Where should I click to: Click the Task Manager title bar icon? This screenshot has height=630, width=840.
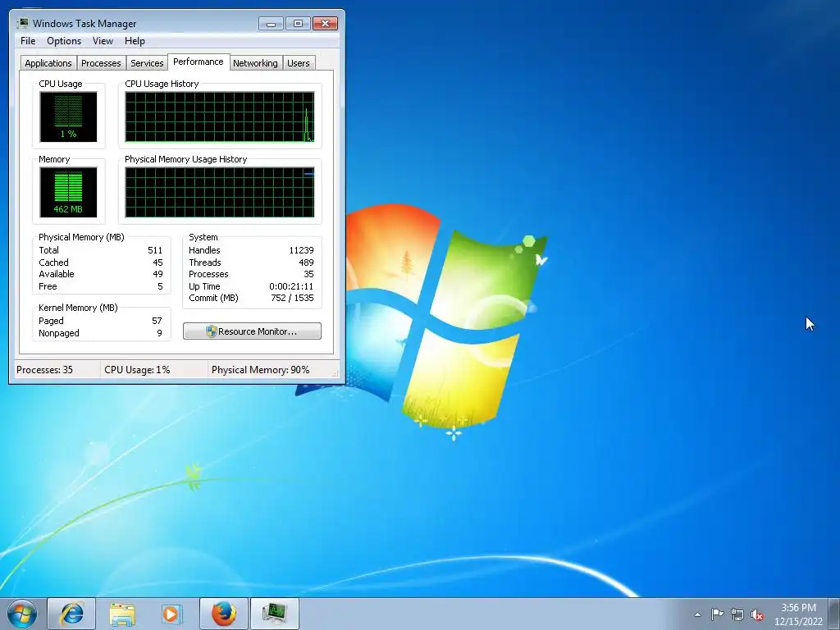point(22,23)
